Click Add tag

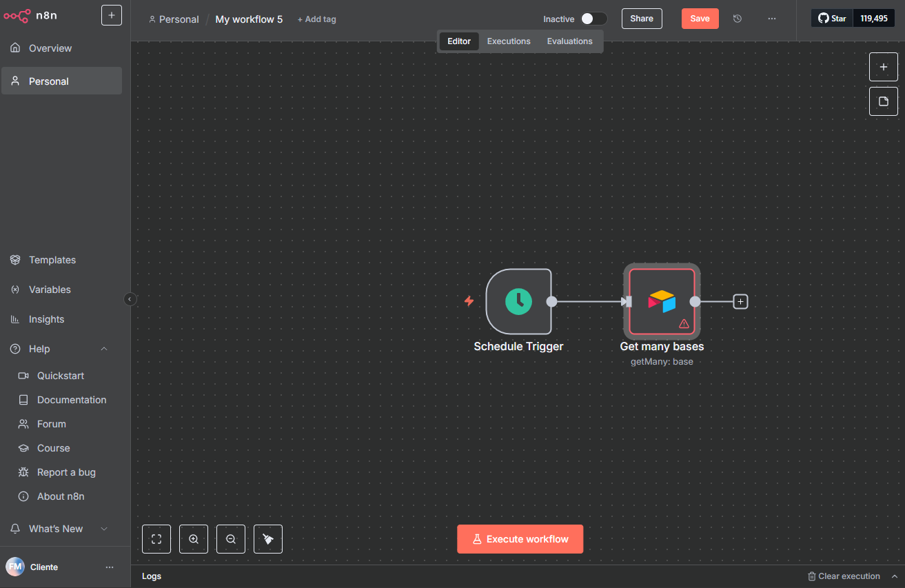(x=316, y=19)
